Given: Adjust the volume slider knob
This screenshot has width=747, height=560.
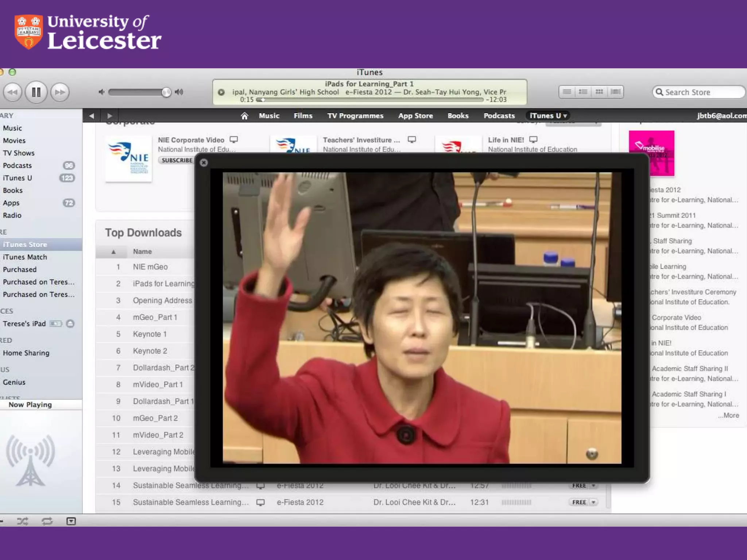Looking at the screenshot, I should 166,92.
